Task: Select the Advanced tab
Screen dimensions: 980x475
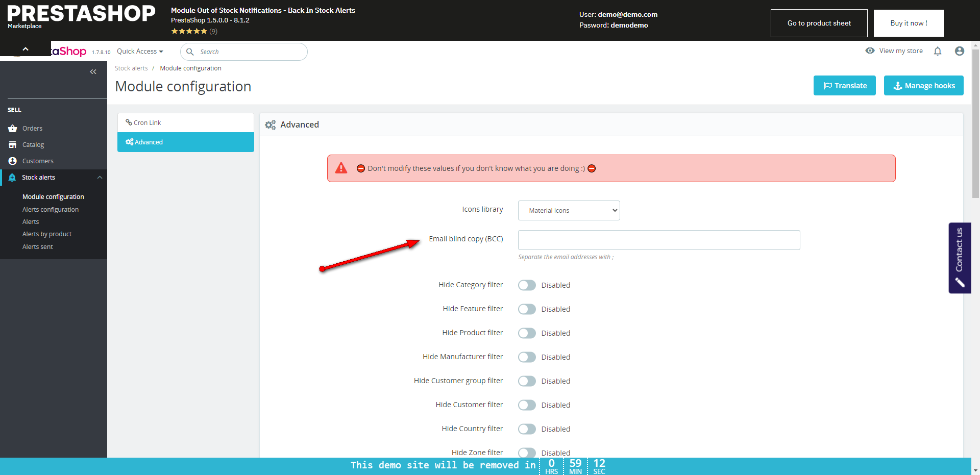Action: [186, 142]
